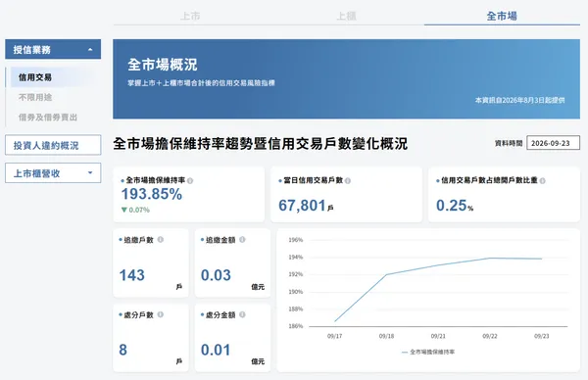588x380 pixels.
Task: Click the 193.85% value
Action: 152,194
